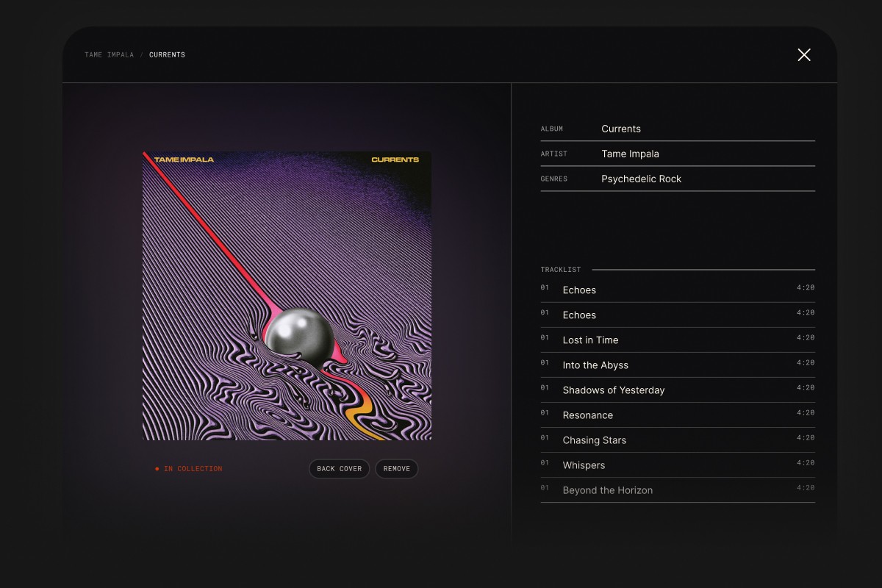The width and height of the screenshot is (882, 588).
Task: Click the orange In Collection status dot
Action: 156,467
